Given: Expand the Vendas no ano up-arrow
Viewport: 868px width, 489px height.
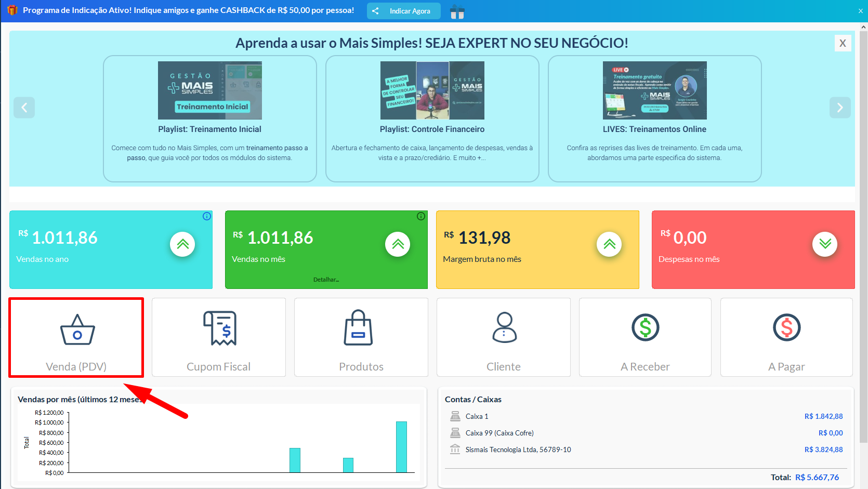Looking at the screenshot, I should (182, 244).
